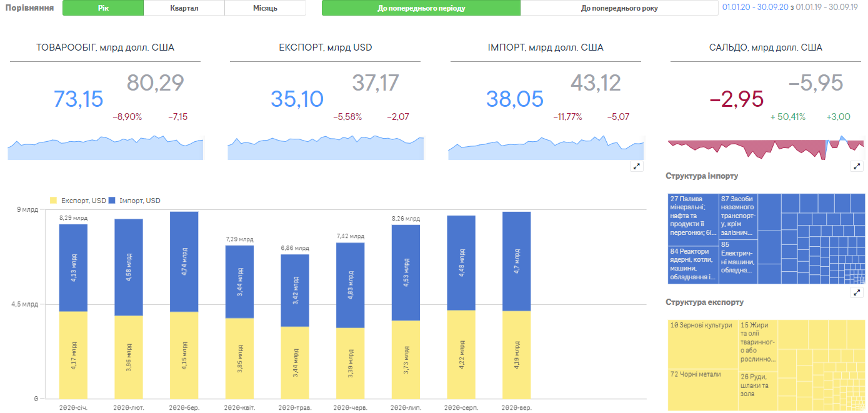Expand the saldo chart to fullscreen

pyautogui.click(x=857, y=166)
